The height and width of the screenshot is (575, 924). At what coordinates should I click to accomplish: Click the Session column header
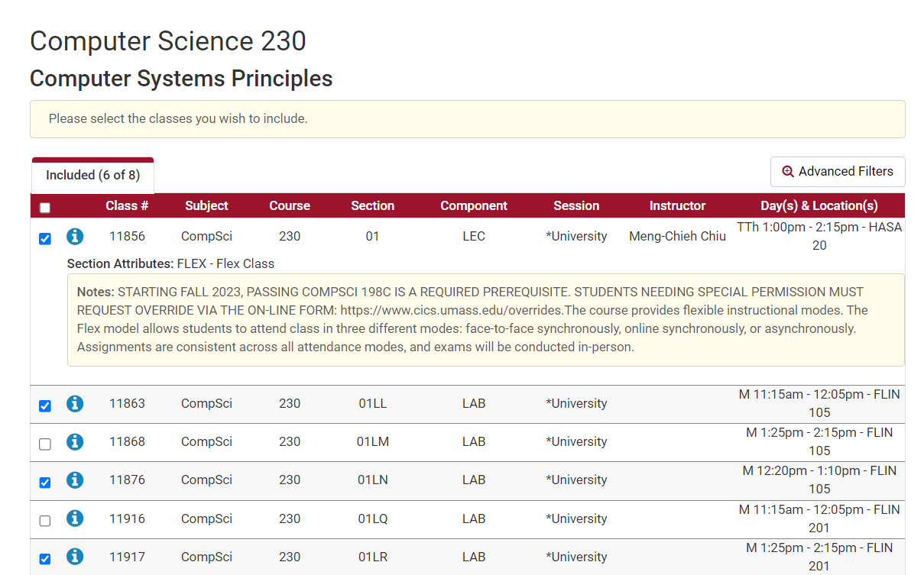(x=576, y=205)
